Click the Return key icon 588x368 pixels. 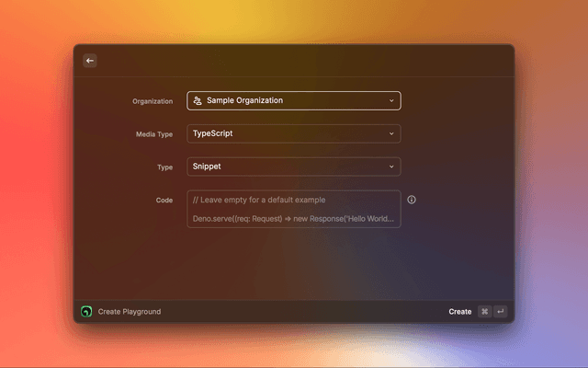click(x=500, y=312)
